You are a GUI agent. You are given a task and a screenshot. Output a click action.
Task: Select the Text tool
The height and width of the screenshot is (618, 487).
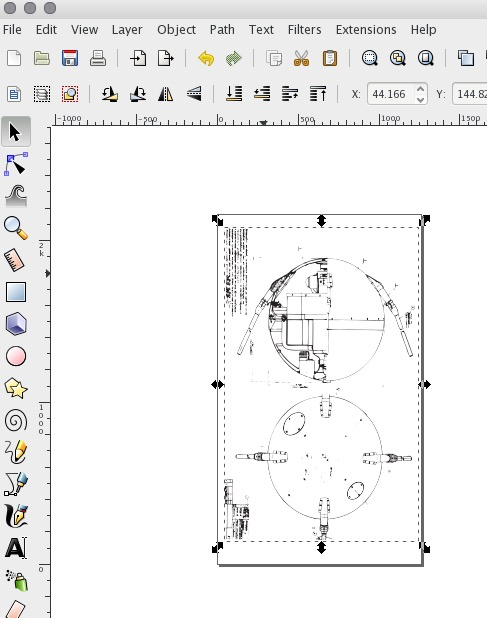[16, 548]
